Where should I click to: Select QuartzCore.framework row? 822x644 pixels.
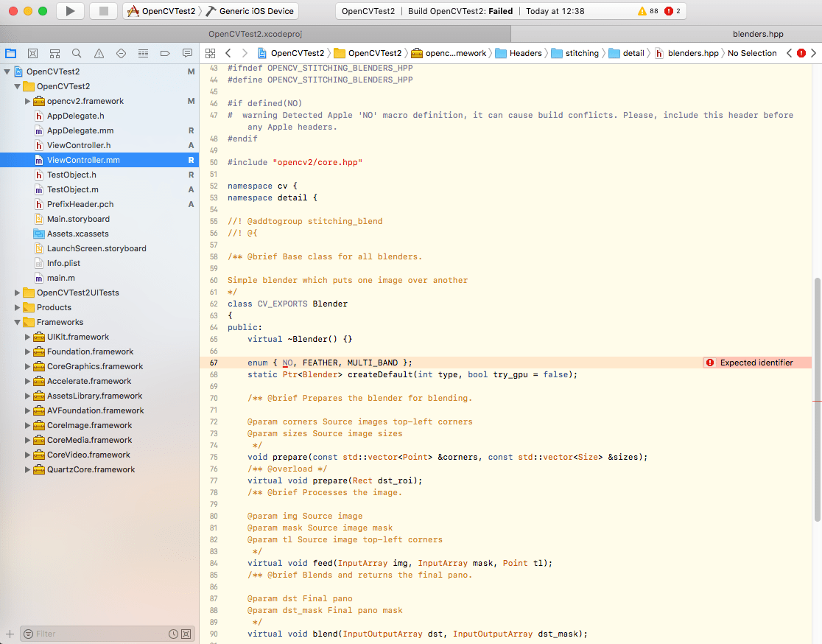(x=99, y=469)
